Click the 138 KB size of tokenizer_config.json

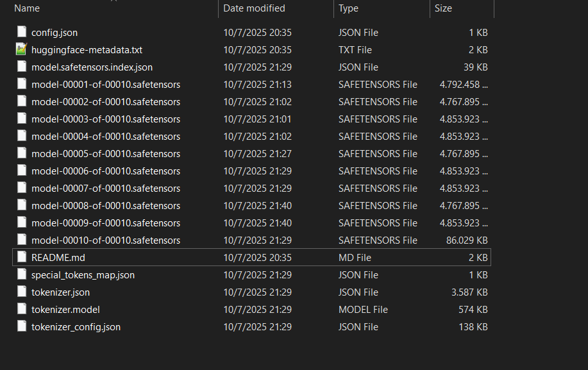pyautogui.click(x=473, y=326)
